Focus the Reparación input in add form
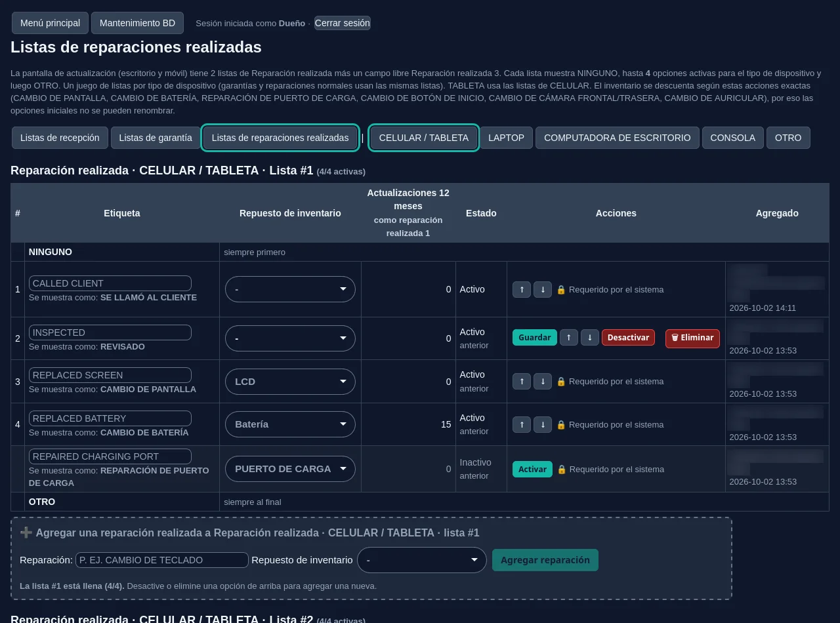The image size is (840, 623). point(162,560)
